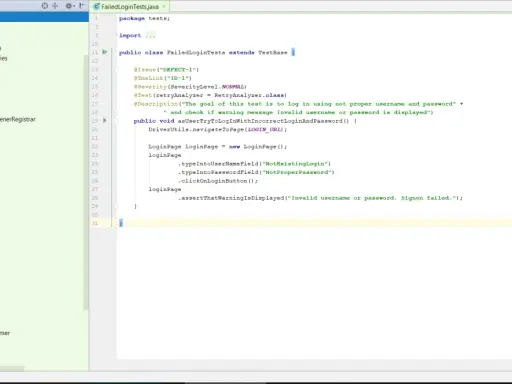Click the "NotExistingLogin" string literal

295,164
